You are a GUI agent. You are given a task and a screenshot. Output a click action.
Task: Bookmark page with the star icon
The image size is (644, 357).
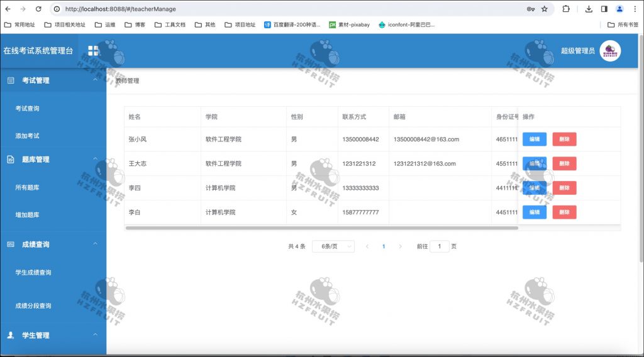click(x=544, y=9)
